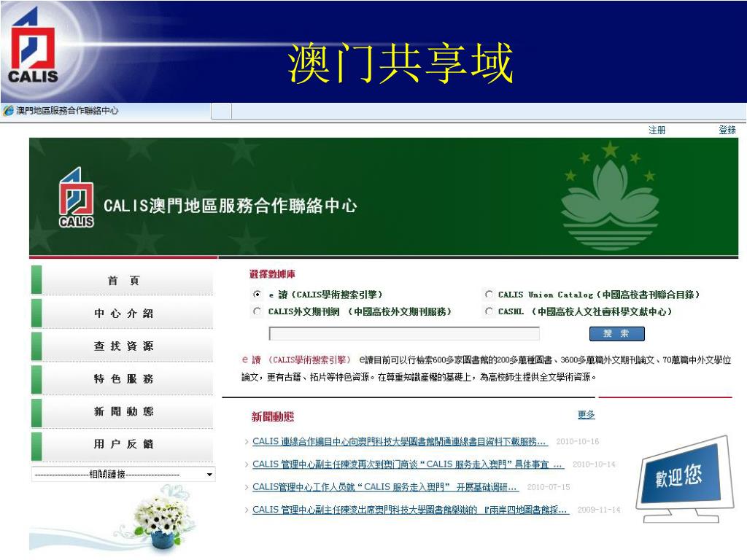Open the news link dated 2009-11-14

tap(411, 510)
